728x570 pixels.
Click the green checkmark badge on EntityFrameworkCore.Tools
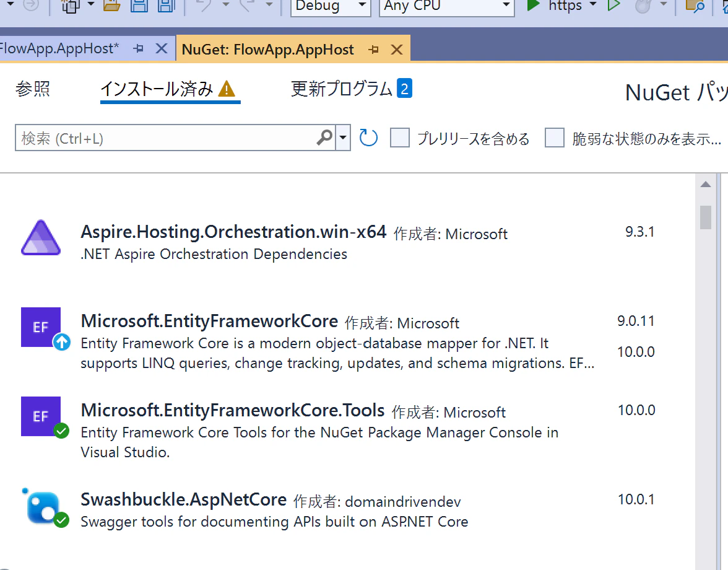(x=61, y=431)
